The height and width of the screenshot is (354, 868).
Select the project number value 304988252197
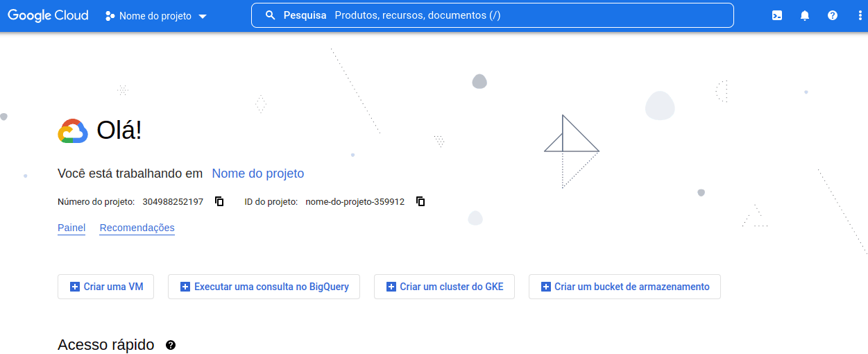coord(173,202)
